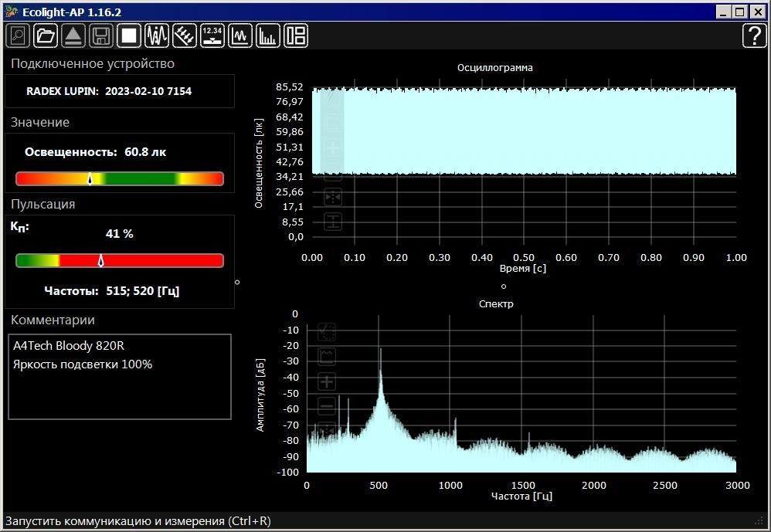This screenshot has width=771, height=532.
Task: Click the "85,52" oscillogram axis value
Action: pos(290,87)
